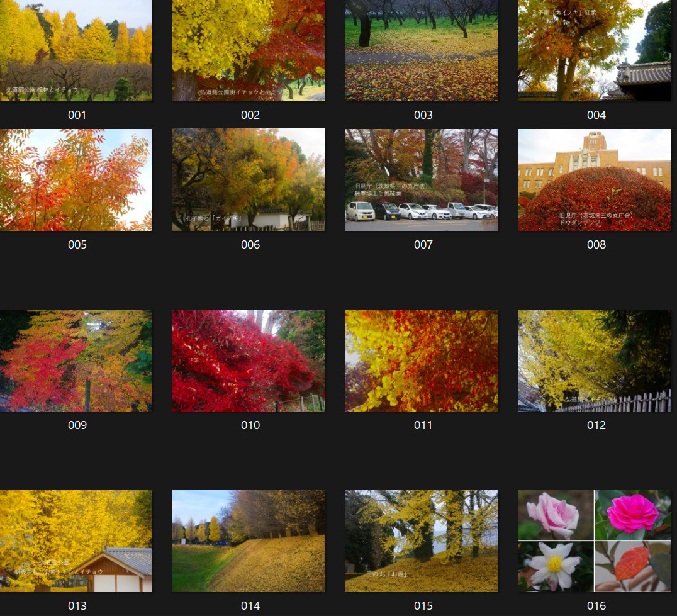Click the 014 caption label
Screen dimensions: 677x616
pyautogui.click(x=250, y=606)
